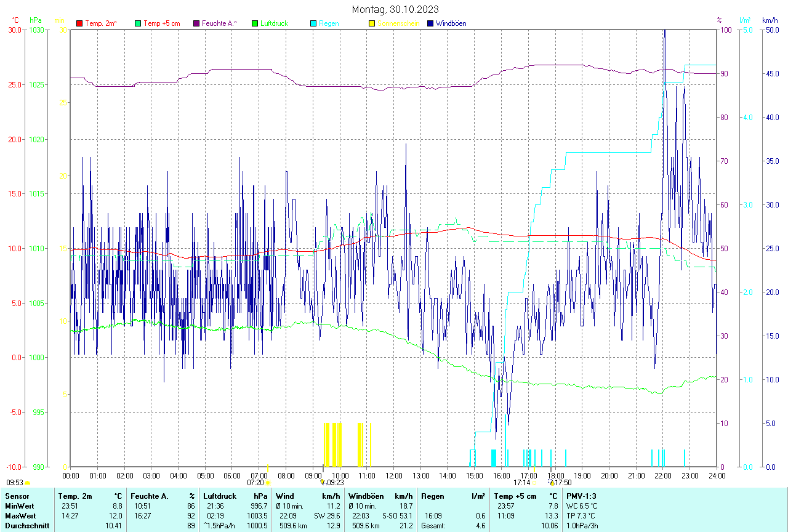Click the purple % axis unit label
788x532 pixels.
click(719, 20)
